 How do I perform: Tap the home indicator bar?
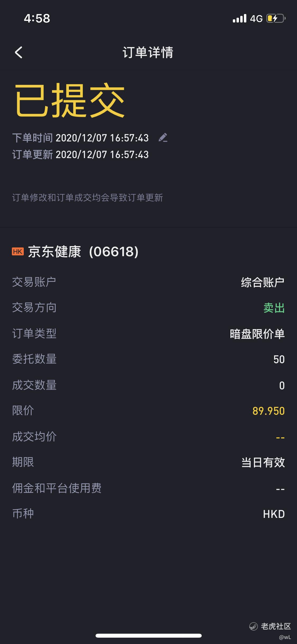(x=148, y=636)
